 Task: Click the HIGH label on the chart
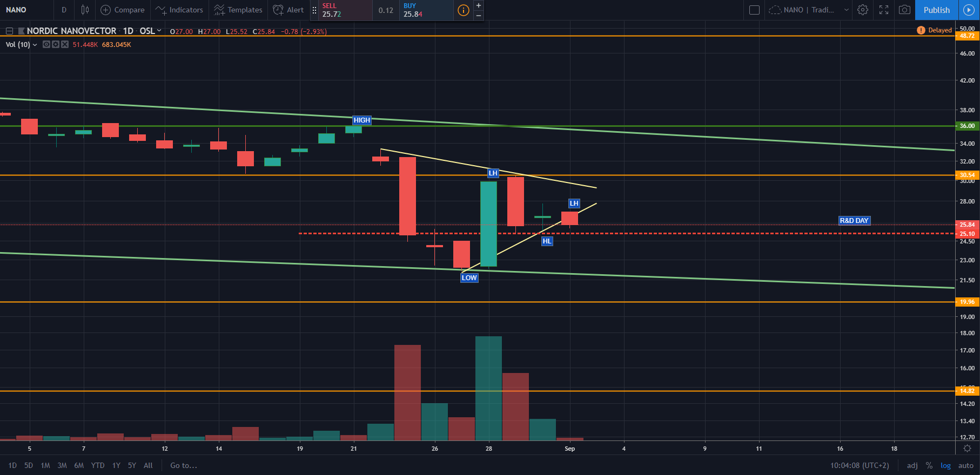[362, 120]
